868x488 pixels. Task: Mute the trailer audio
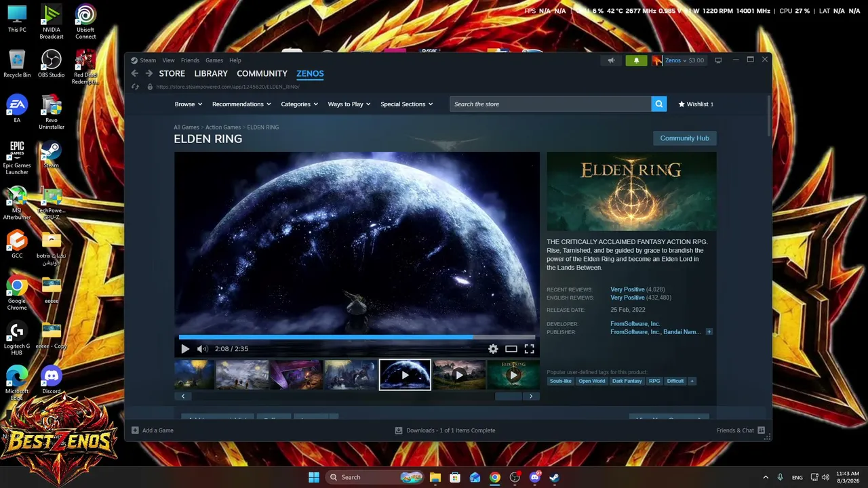[202, 349]
